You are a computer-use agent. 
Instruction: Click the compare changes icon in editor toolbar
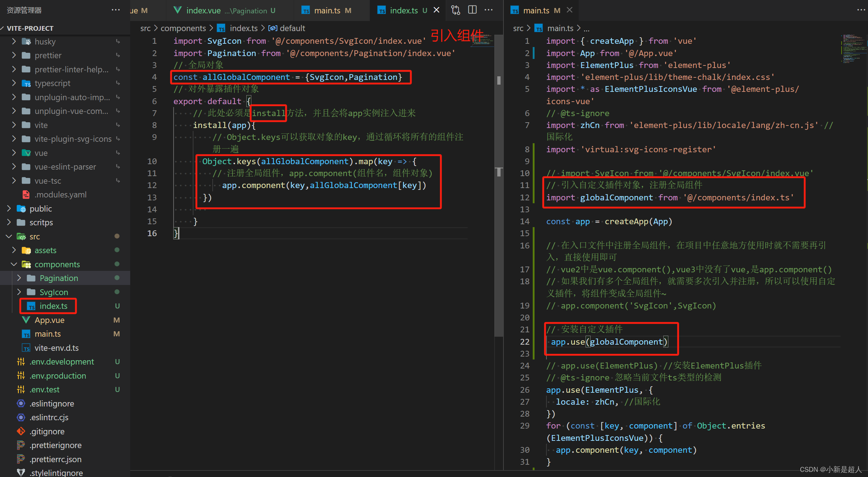pos(456,10)
